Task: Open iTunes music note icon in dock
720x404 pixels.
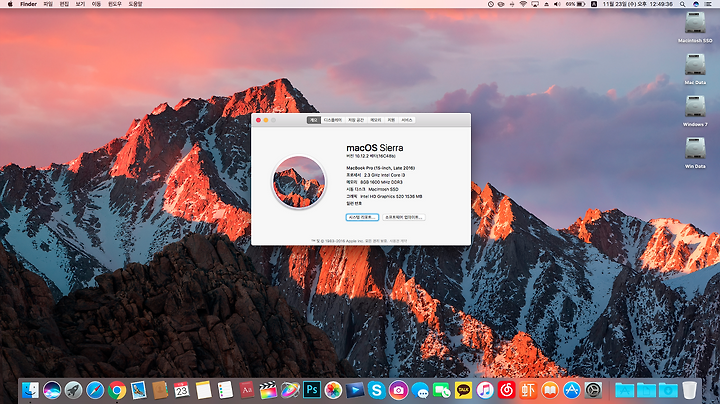Action: [x=485, y=390]
